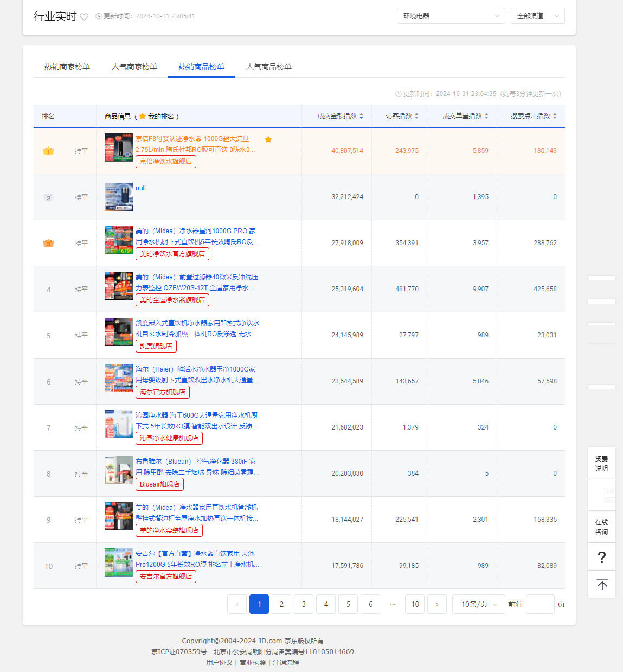Open the 在线咨询 sidebar button
Viewport: 623px width, 672px height.
(601, 527)
